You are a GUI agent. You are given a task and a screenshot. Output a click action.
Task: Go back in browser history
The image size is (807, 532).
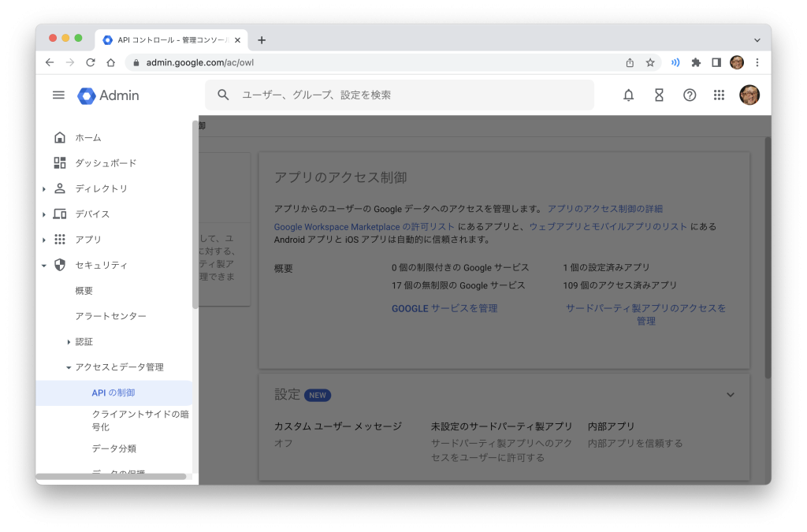tap(50, 62)
